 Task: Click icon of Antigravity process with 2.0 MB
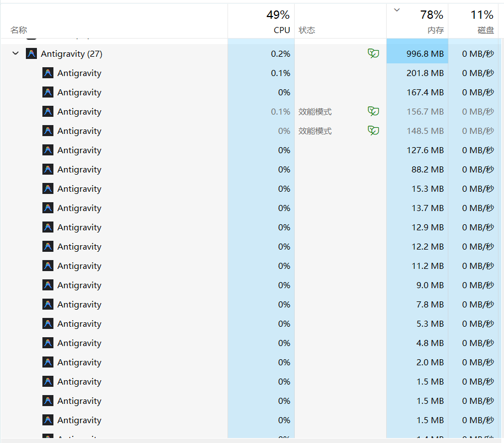tap(48, 362)
